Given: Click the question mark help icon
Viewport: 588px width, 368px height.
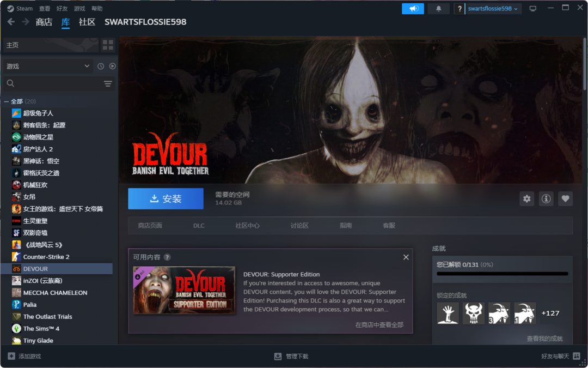Looking at the screenshot, I should pyautogui.click(x=460, y=9).
